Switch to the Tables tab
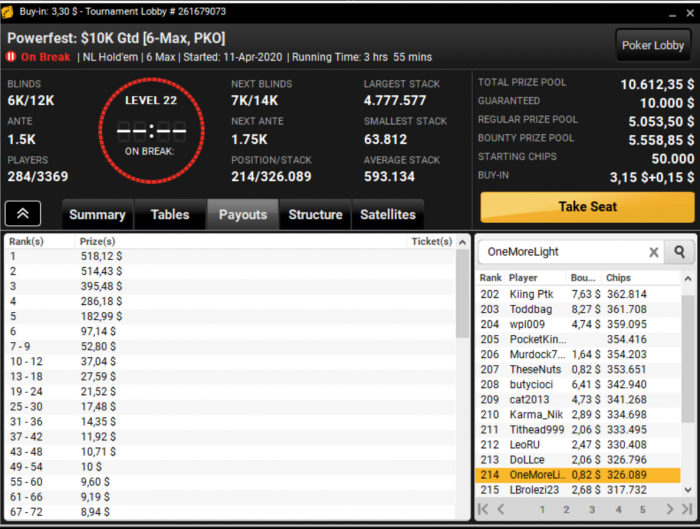The width and height of the screenshot is (700, 529). coord(170,214)
